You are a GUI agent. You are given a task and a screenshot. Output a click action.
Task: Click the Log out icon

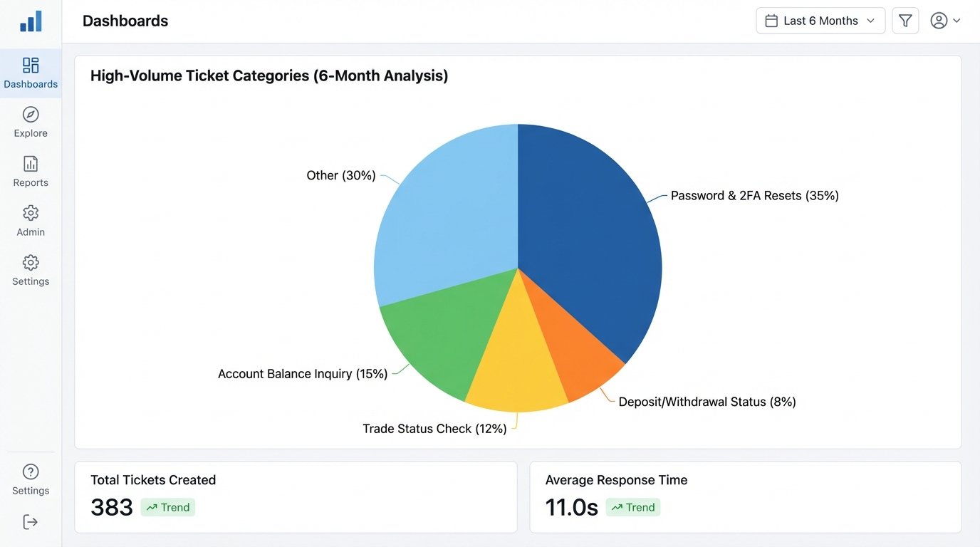[30, 521]
